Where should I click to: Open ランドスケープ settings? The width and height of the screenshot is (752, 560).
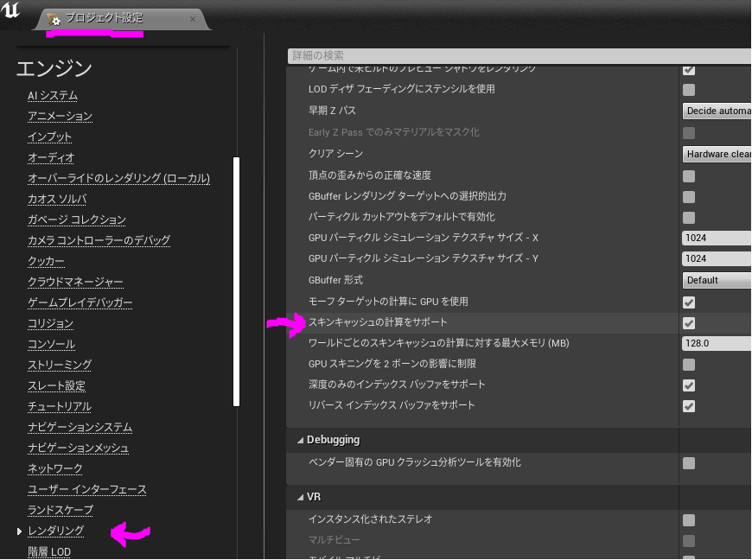tap(61, 510)
